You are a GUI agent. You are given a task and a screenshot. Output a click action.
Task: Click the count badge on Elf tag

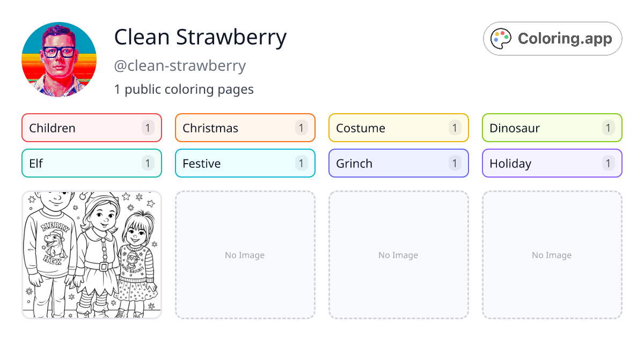(148, 163)
